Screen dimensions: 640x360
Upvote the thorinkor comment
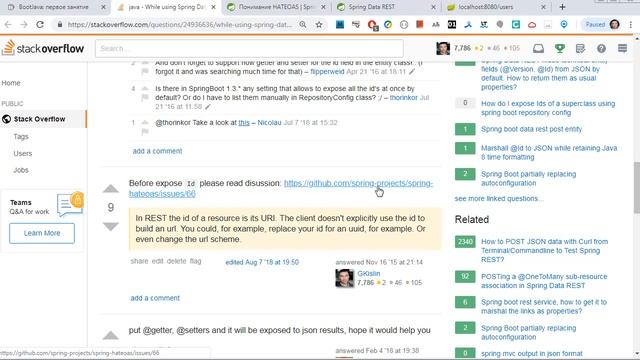[x=145, y=89]
